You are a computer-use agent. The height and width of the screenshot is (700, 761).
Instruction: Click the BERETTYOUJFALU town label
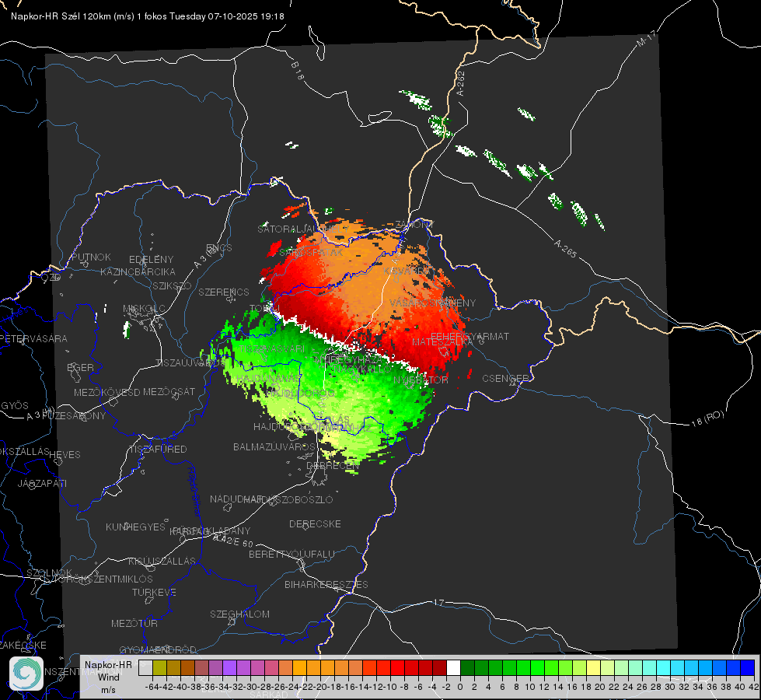point(291,554)
